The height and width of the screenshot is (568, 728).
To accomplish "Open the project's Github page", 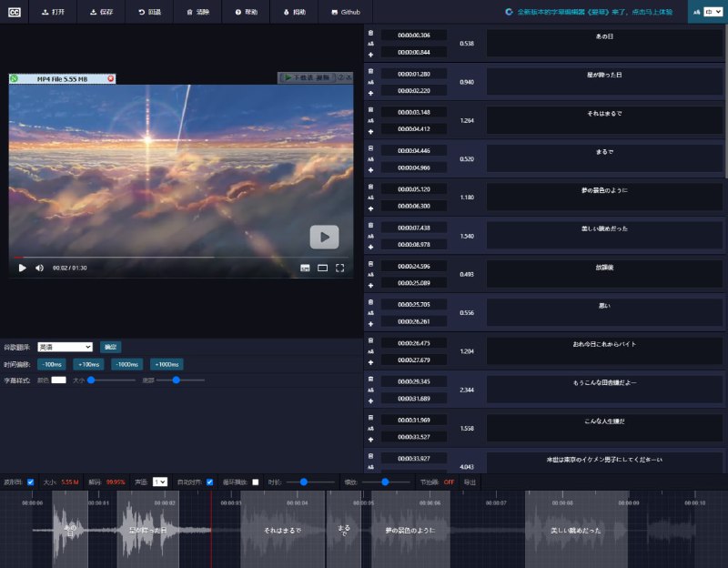I will (344, 12).
